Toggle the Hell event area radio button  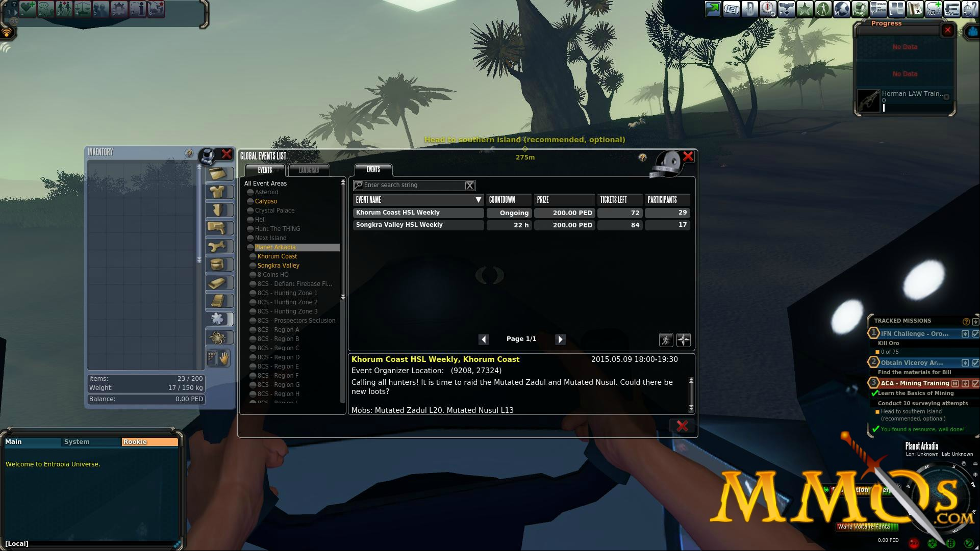click(x=250, y=220)
